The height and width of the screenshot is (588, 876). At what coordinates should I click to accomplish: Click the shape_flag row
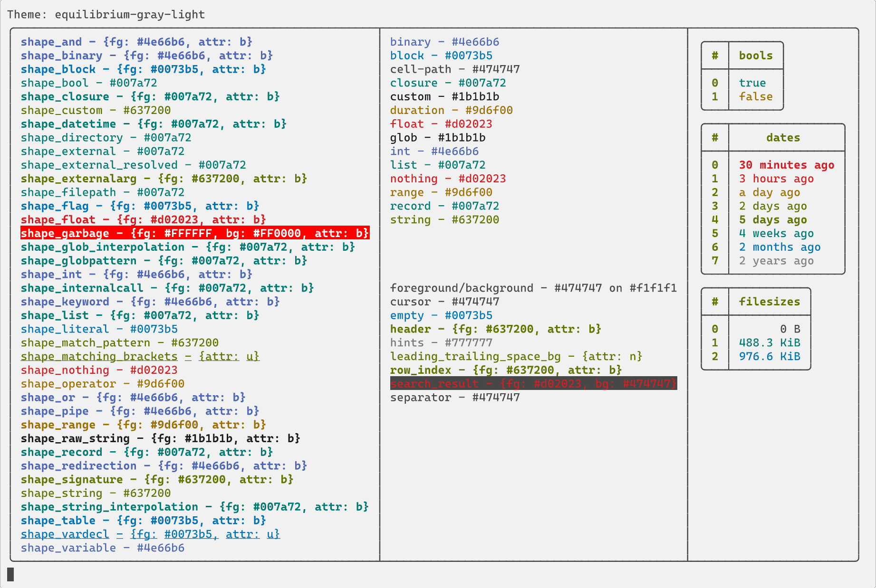coord(140,206)
